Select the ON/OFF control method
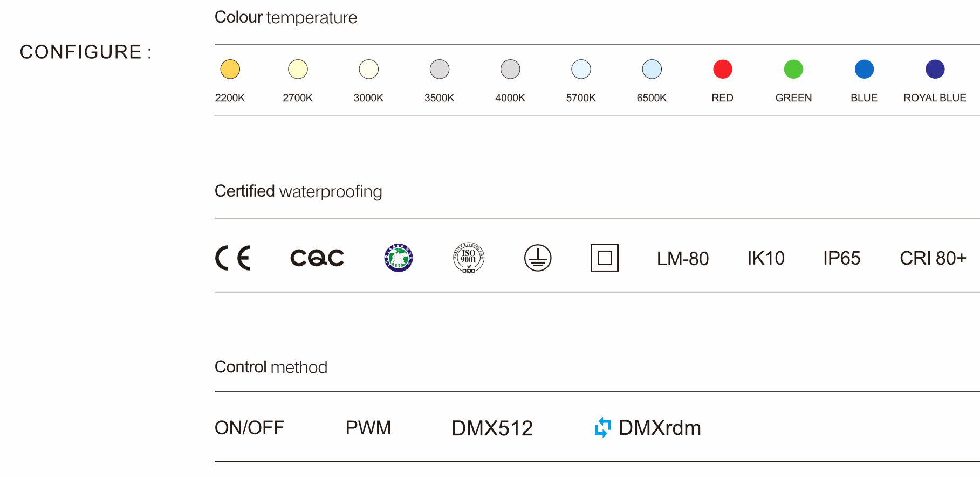Viewport: 980px width, 478px height. point(249,428)
